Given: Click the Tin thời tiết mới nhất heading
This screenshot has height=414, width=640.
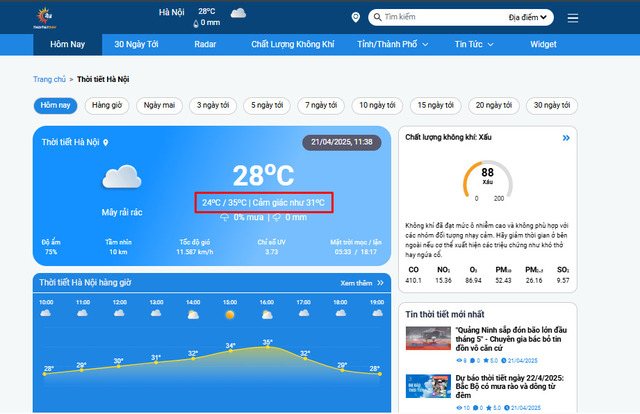Looking at the screenshot, I should coord(444,314).
